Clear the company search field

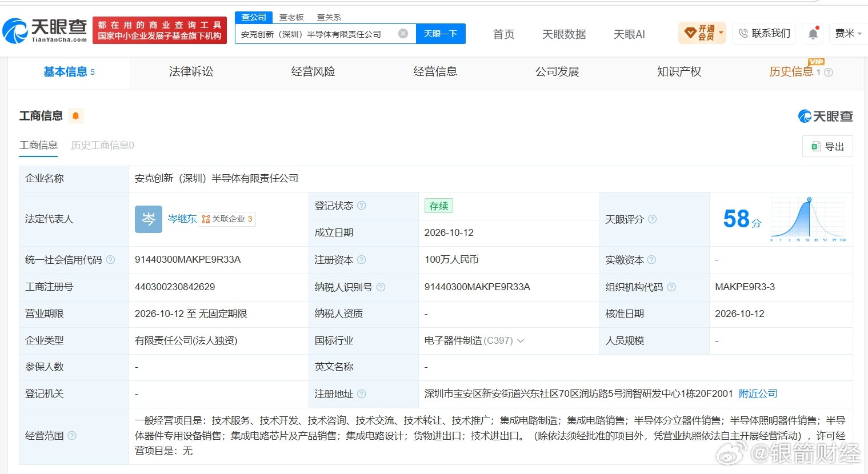coord(403,34)
